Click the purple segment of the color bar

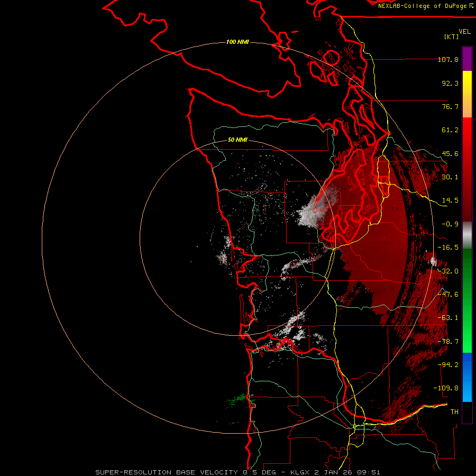[x=467, y=59]
